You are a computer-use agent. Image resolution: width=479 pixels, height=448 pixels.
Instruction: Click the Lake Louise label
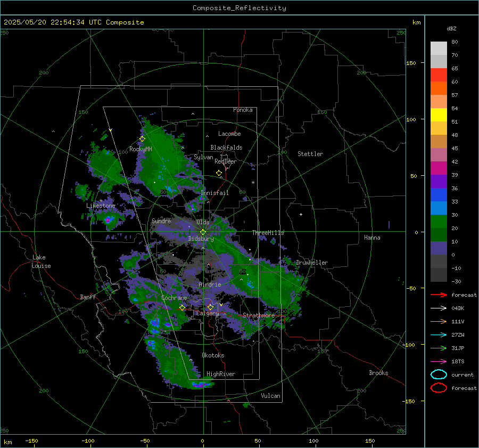pos(41,262)
